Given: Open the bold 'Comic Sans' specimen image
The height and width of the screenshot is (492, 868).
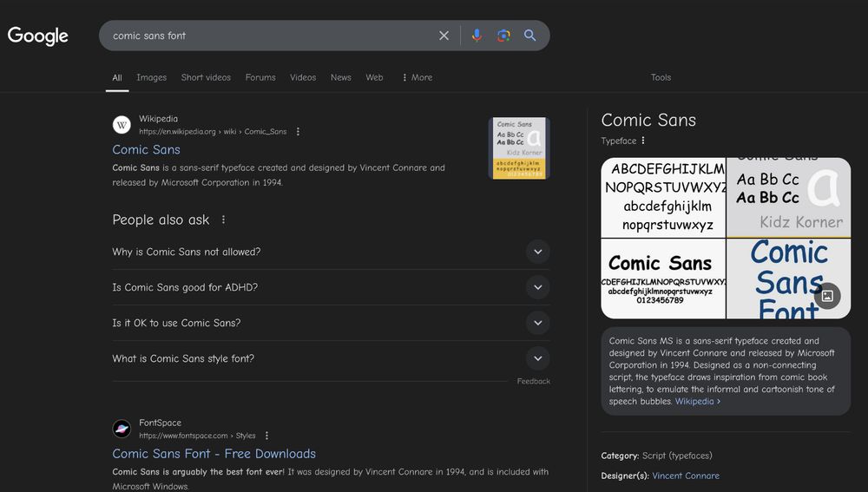Looking at the screenshot, I should (x=663, y=279).
